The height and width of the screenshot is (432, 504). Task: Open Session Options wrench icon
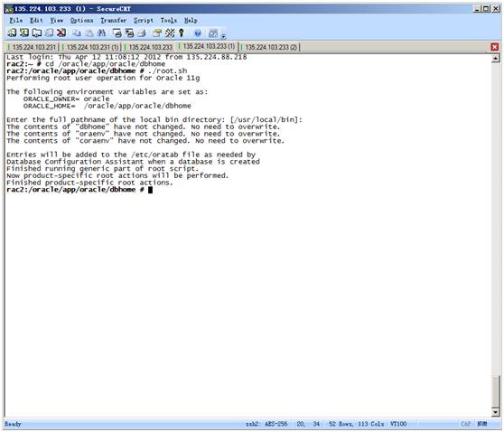170,33
